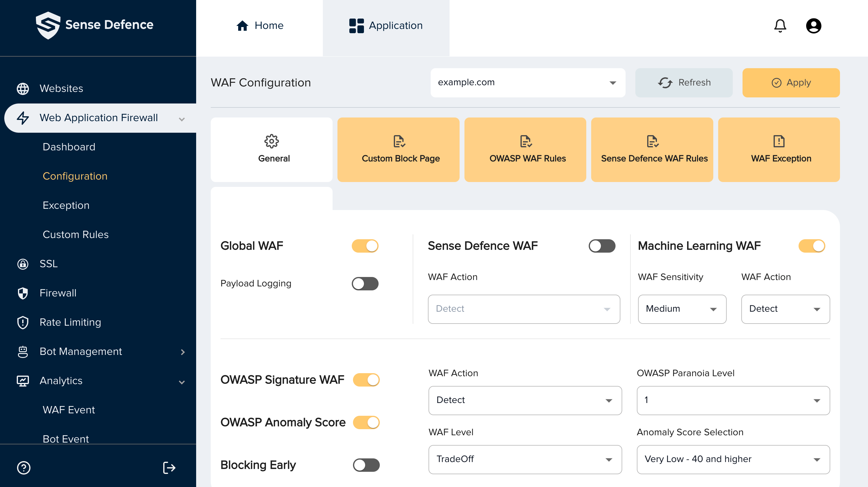The height and width of the screenshot is (487, 868).
Task: Click the Apply checkmark circle icon
Action: pyautogui.click(x=776, y=83)
